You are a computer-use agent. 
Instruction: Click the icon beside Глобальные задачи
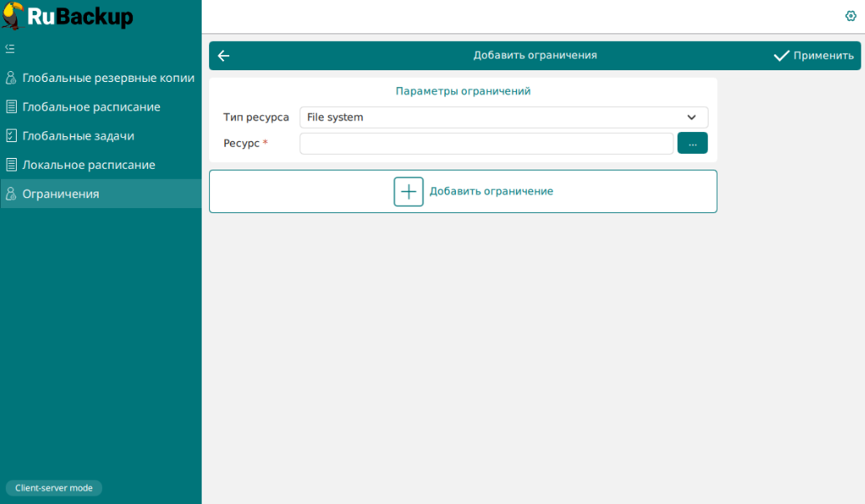coord(11,135)
